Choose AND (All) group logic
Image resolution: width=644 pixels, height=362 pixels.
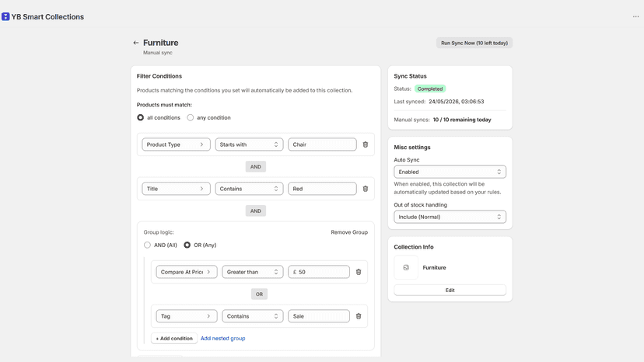tap(147, 245)
